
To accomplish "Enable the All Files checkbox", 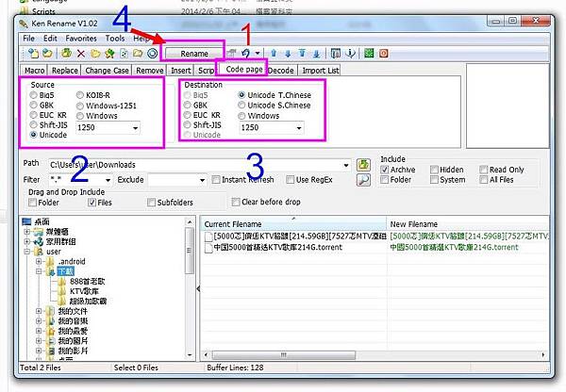I will (483, 180).
